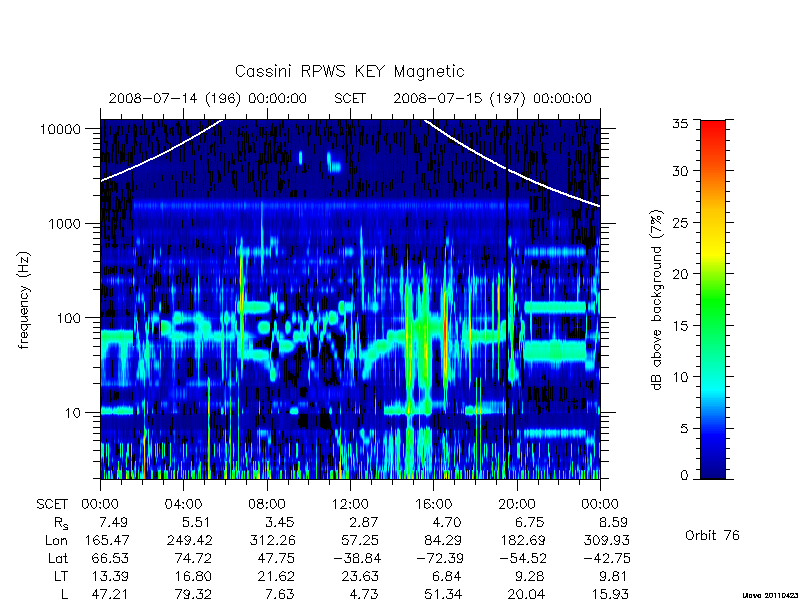The width and height of the screenshot is (800, 600).
Task: Select the end date '2008-07-15 (197) 00:00:00'
Action: (492, 98)
